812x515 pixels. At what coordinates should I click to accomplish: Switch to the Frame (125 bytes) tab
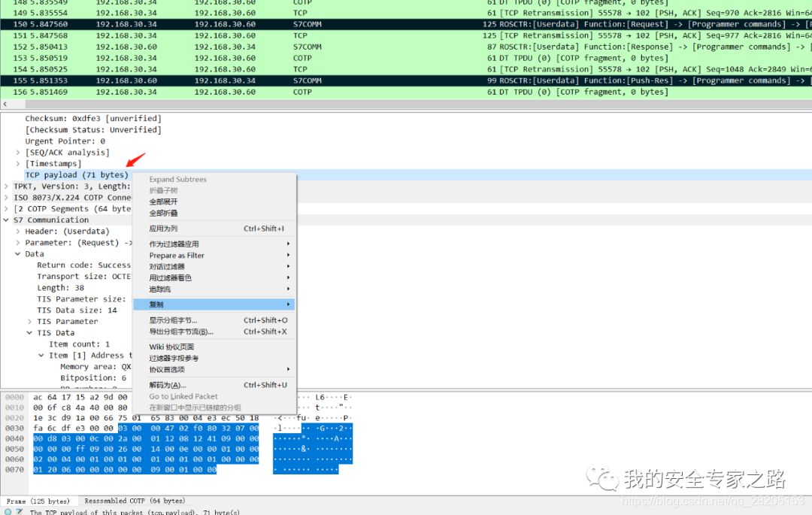[x=38, y=501]
